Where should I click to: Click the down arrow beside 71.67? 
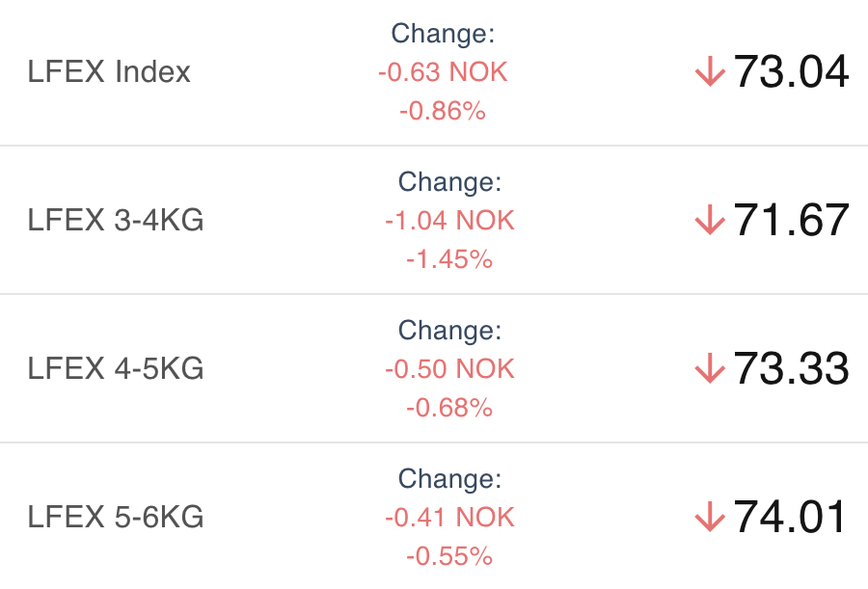point(709,221)
